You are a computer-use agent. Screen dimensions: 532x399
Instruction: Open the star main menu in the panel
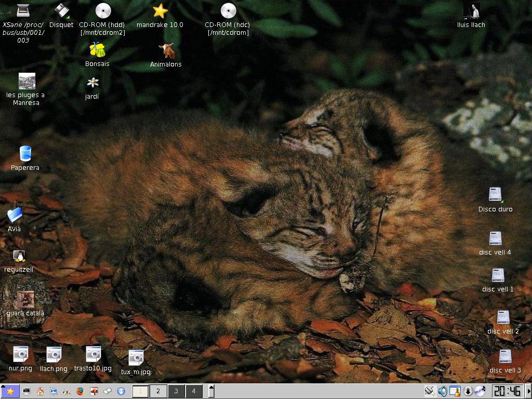[10, 391]
